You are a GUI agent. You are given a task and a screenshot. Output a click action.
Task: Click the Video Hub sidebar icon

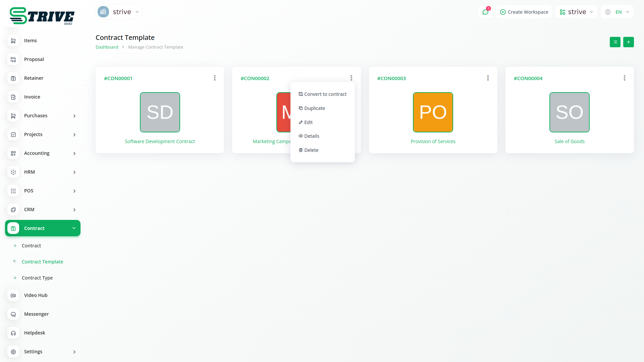pos(13,295)
